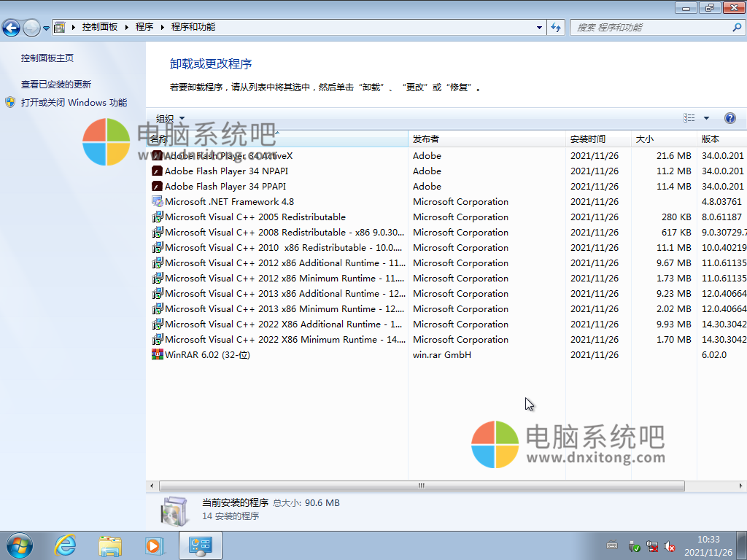Select 控制面板 in the address breadcrumb
Viewport: 747px width, 560px height.
coord(99,27)
